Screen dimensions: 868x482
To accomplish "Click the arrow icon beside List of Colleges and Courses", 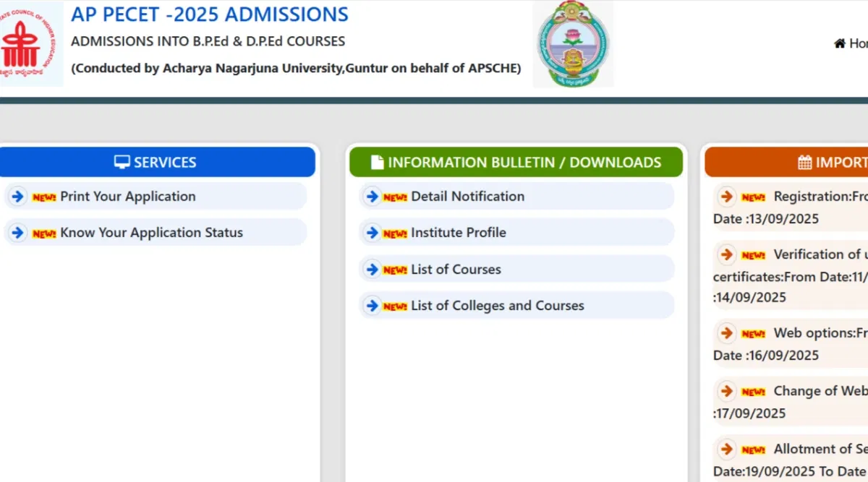I will [x=373, y=306].
